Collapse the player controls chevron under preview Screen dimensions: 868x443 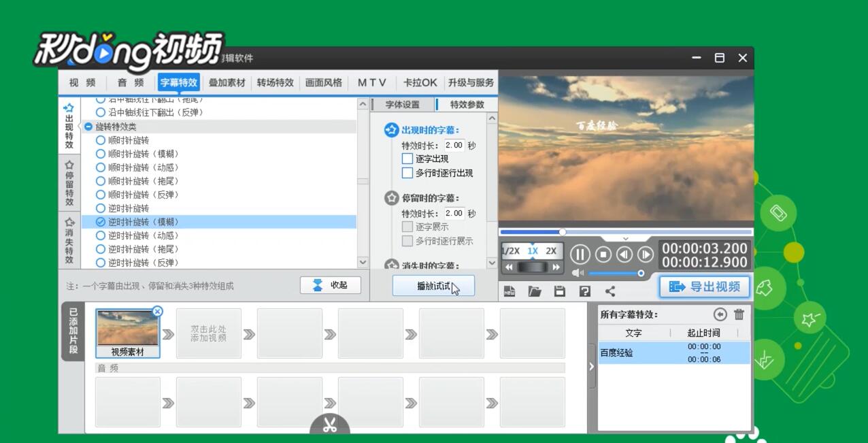coord(626,239)
